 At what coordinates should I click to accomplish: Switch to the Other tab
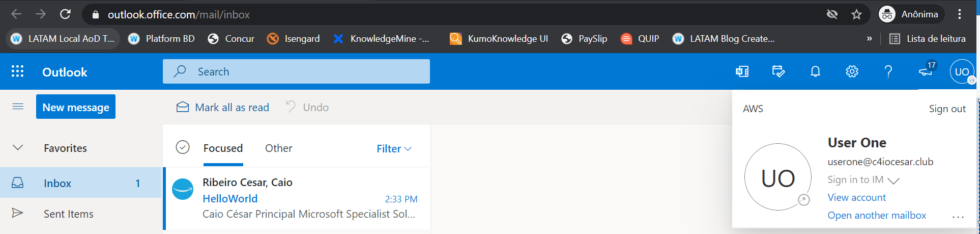click(278, 148)
